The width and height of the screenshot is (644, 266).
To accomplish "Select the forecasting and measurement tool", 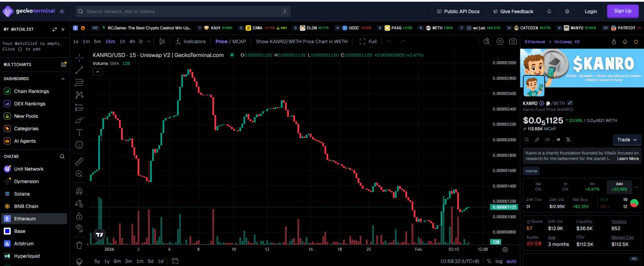I will click(79, 108).
